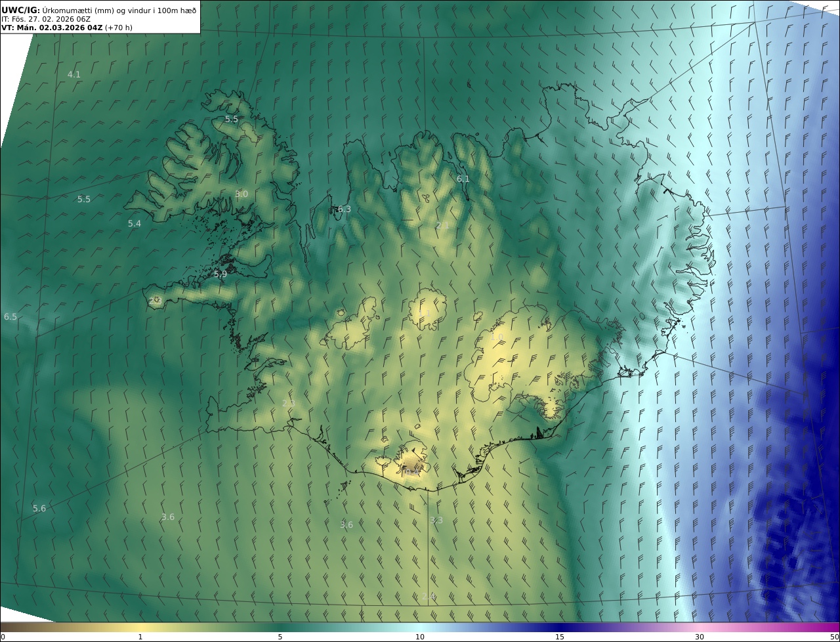
Task: Click the colorbar tick label 10
Action: click(x=420, y=637)
